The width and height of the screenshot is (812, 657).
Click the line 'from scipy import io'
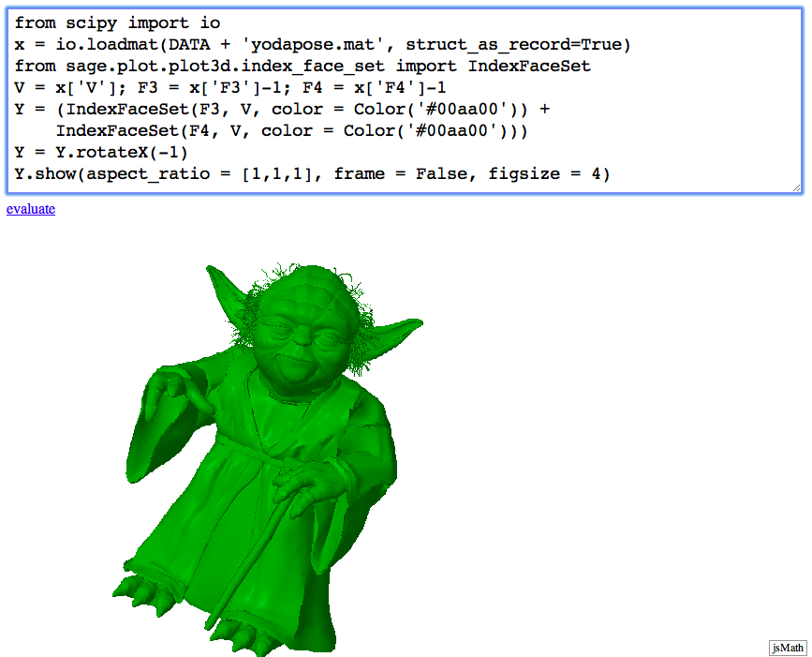point(118,22)
